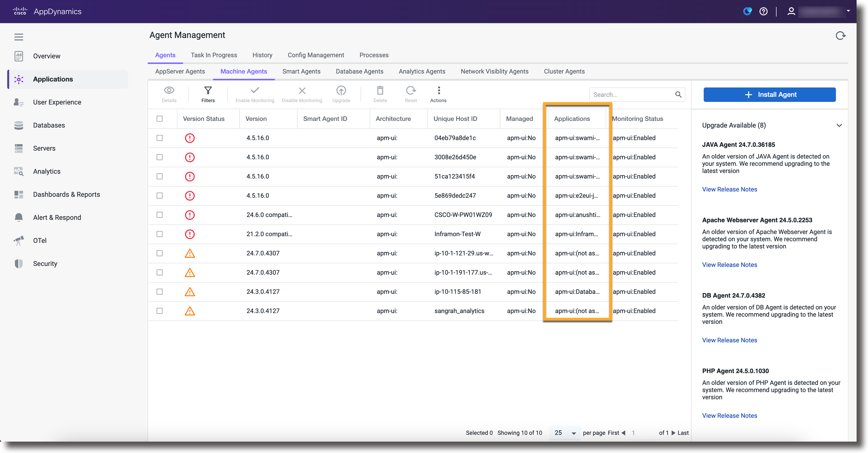
Task: Go to previous page arrow
Action: [x=623, y=433]
